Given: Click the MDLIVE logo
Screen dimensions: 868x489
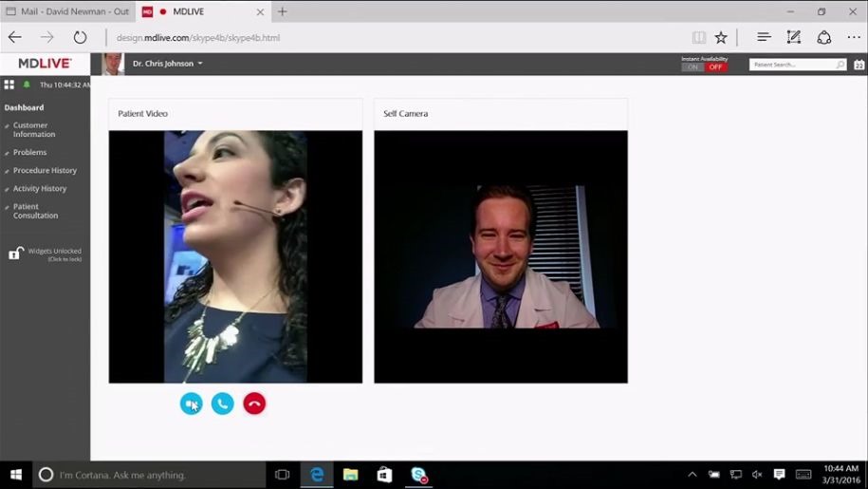Looking at the screenshot, I should tap(45, 64).
